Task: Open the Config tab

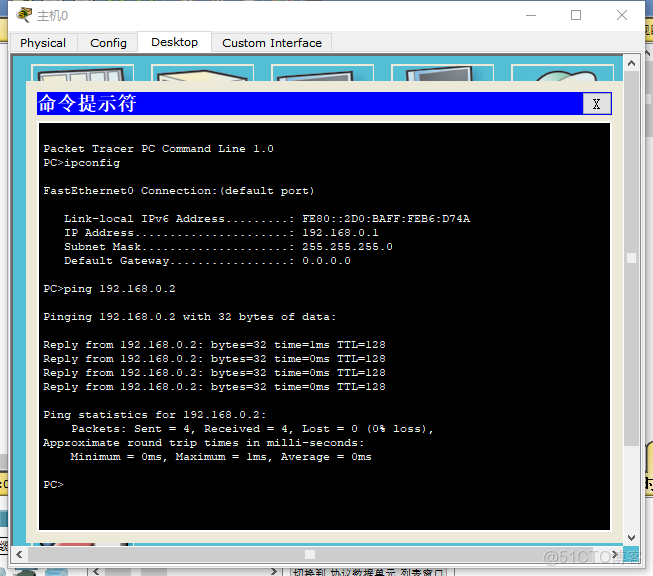Action: point(108,43)
